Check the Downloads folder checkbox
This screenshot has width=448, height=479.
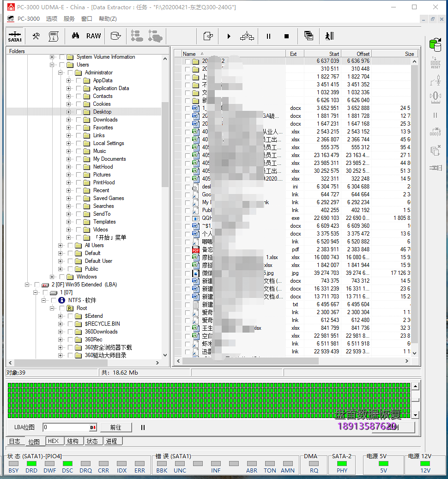click(79, 120)
